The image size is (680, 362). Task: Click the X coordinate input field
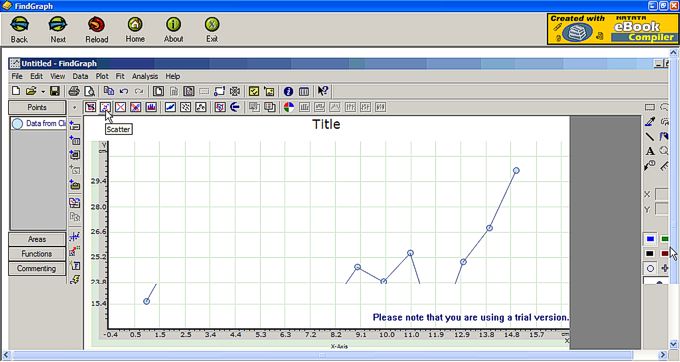click(x=661, y=194)
